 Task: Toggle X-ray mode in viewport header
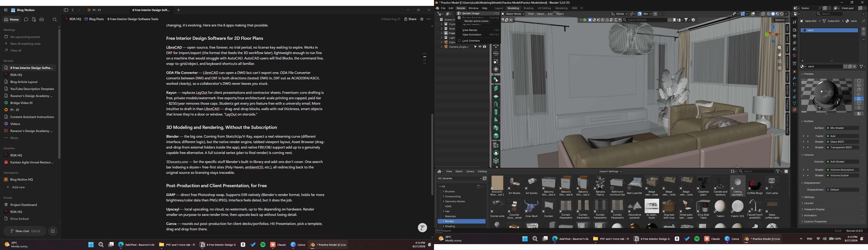pos(763,14)
